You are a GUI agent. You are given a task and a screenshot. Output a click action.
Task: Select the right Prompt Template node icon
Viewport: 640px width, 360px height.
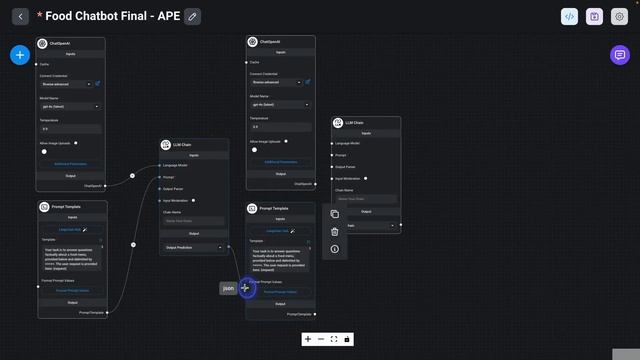[252, 209]
